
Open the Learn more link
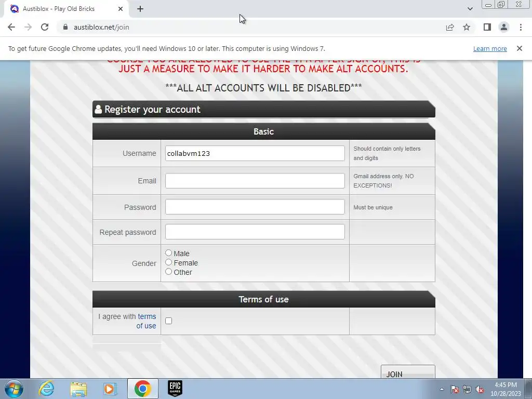(490, 48)
